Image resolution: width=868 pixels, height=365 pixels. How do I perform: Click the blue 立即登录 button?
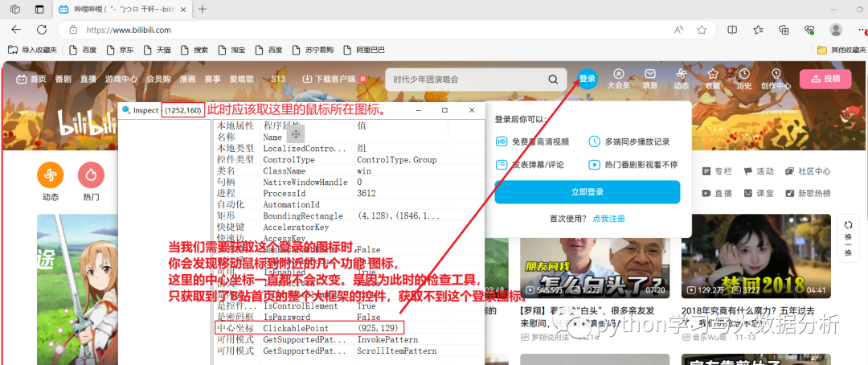(588, 192)
